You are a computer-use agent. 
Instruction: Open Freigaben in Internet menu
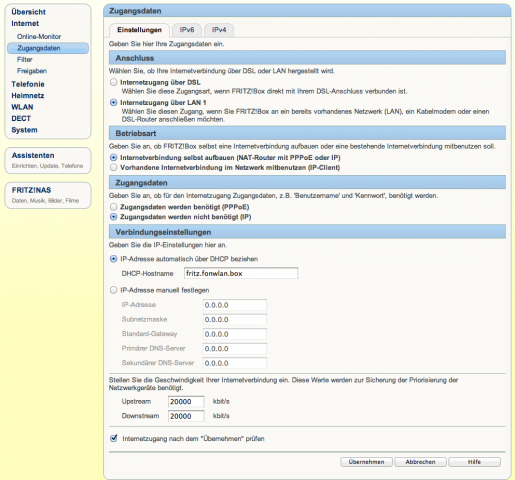coord(32,71)
